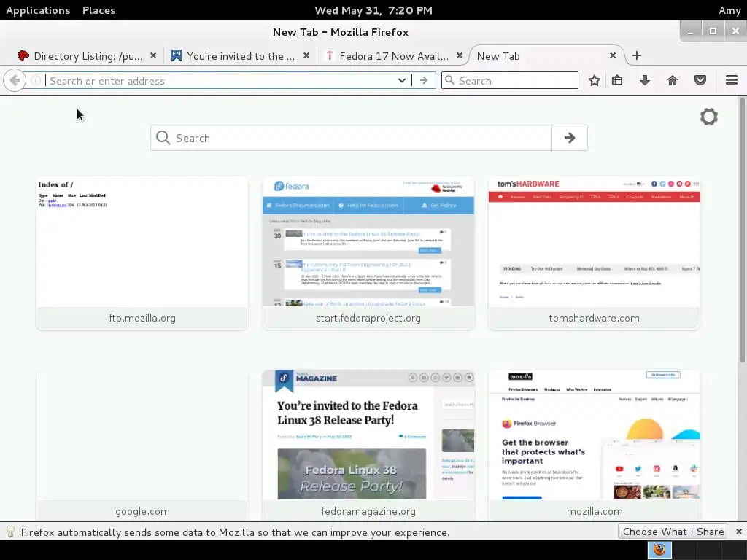Open the Pocket icon
The image size is (747, 560).
coord(700,80)
